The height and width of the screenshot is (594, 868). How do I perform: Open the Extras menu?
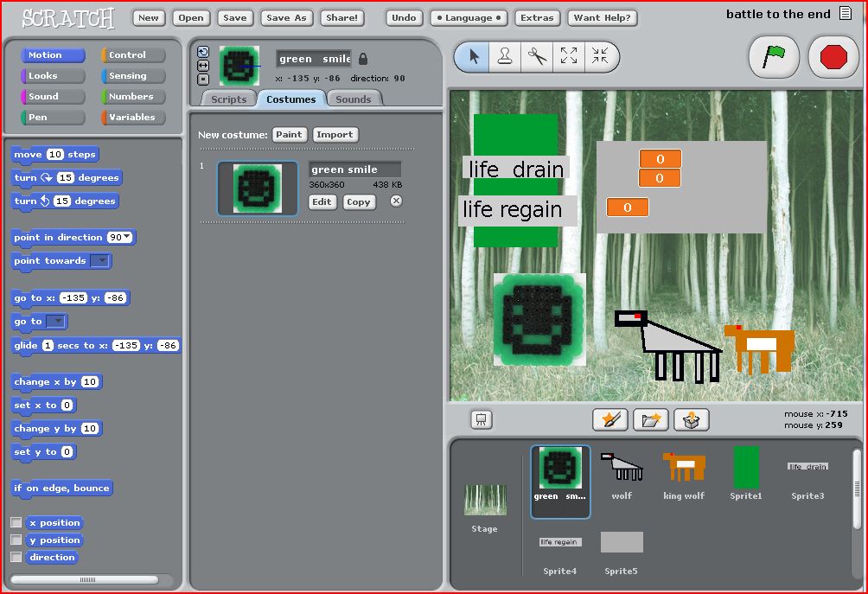[536, 17]
